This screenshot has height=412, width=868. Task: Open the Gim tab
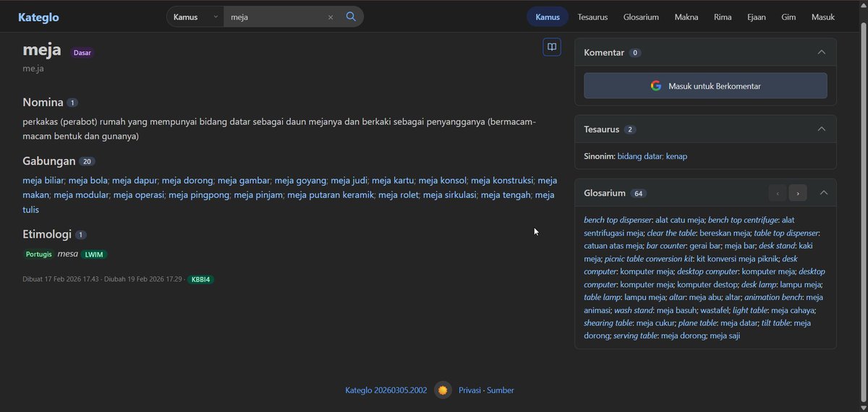[788, 17]
